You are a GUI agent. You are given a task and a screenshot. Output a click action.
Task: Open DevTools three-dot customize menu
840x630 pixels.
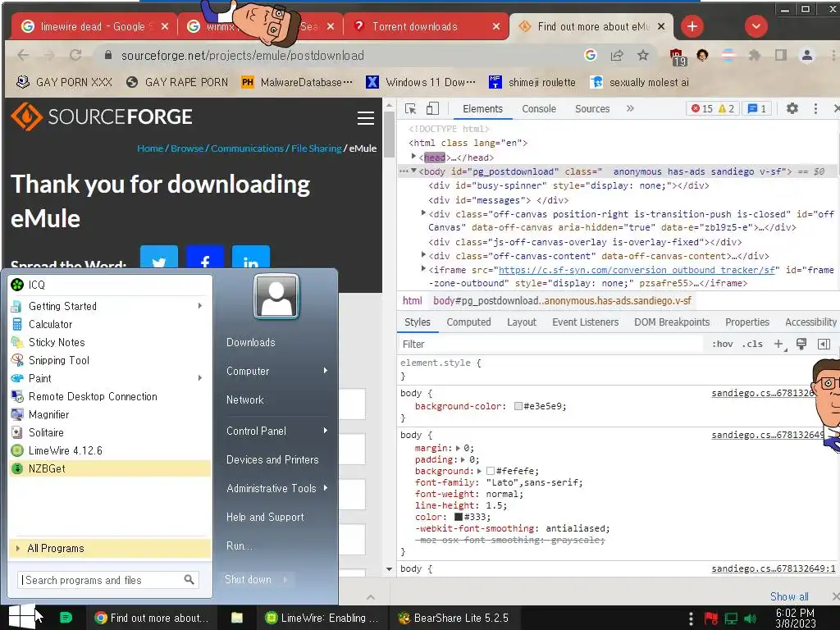tap(815, 109)
